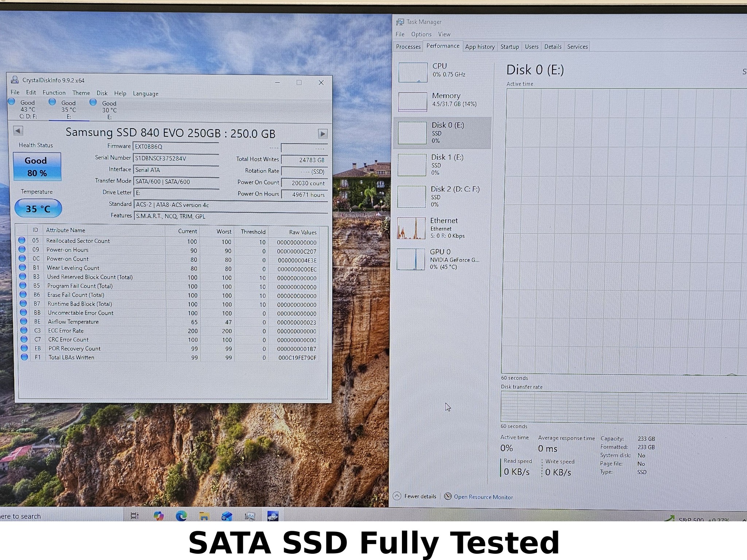Switch to the Processes tab
This screenshot has height=560, width=747.
click(x=408, y=46)
